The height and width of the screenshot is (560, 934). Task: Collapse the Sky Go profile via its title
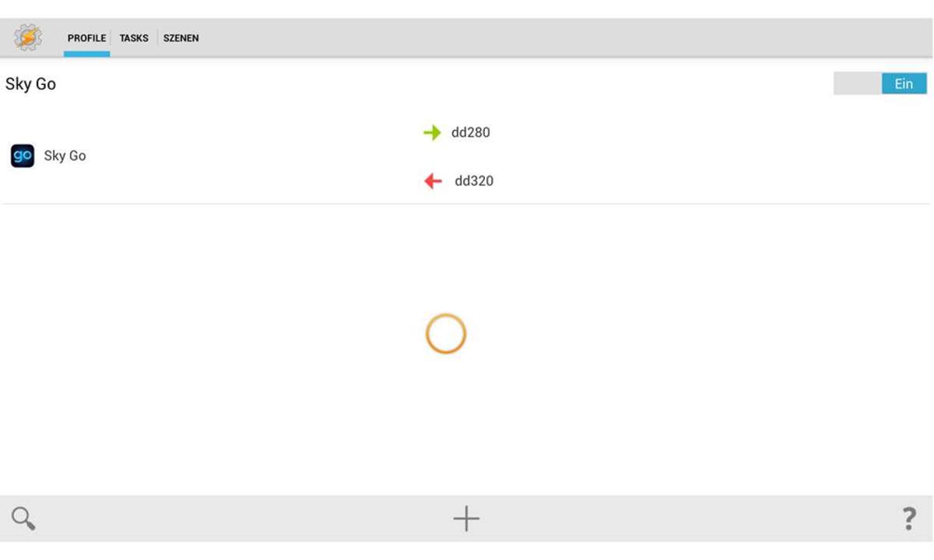(x=31, y=84)
